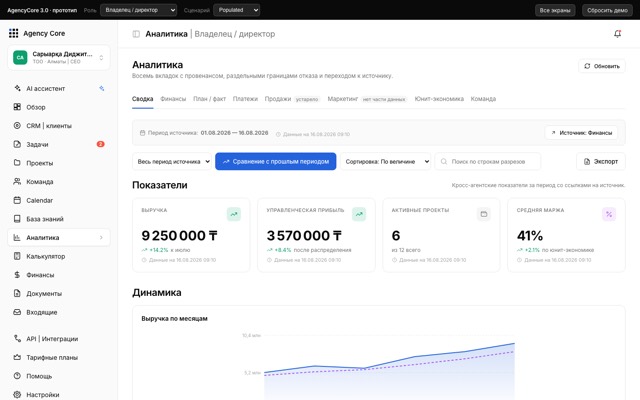Click the 9 250 000 ₸ revenue value

coord(179,236)
